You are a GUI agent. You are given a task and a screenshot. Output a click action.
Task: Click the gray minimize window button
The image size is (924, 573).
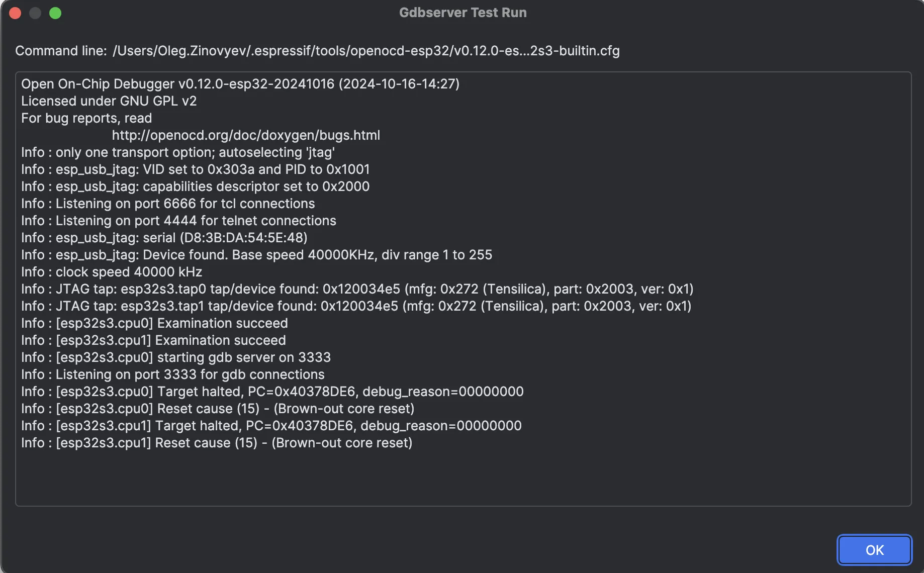pyautogui.click(x=35, y=13)
